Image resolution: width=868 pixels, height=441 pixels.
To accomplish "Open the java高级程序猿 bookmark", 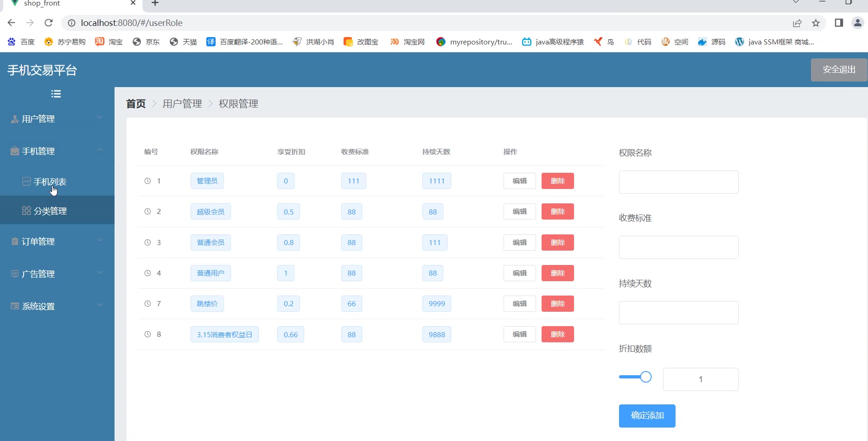I will click(553, 42).
